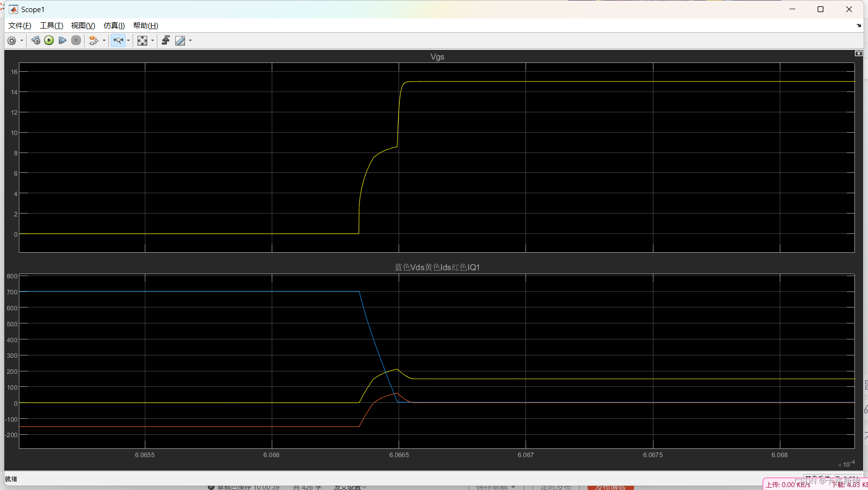
Task: Click the scale axes limits icon
Action: click(x=142, y=41)
